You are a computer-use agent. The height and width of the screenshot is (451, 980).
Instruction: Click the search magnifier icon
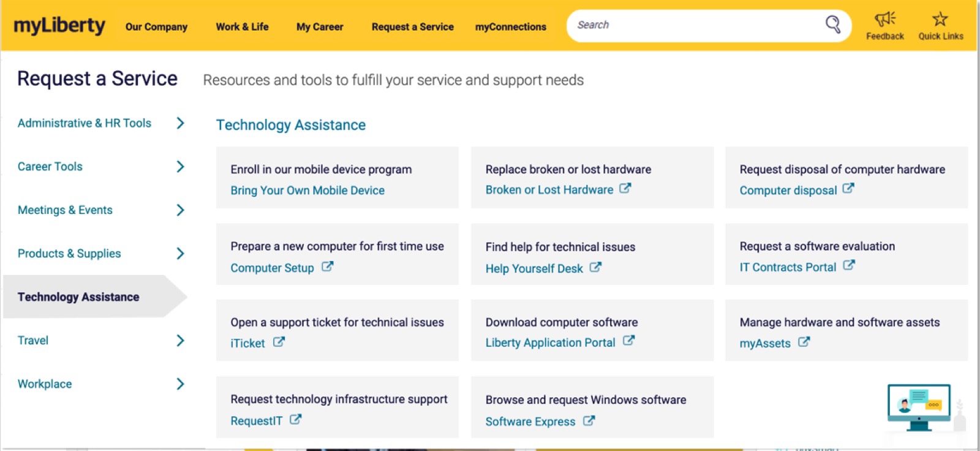coord(832,25)
